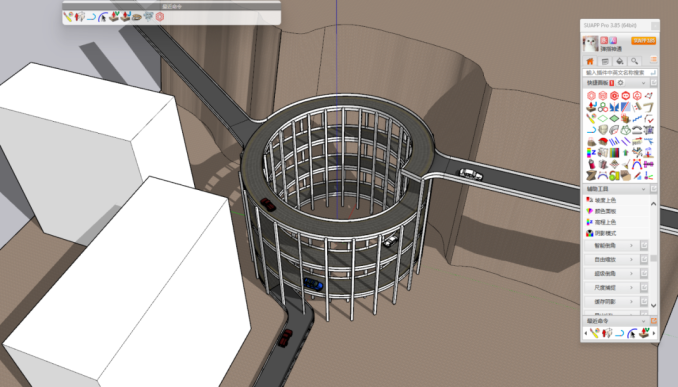The width and height of the screenshot is (678, 387).
Task: Collapse the recent commands section chevron
Action: (x=643, y=321)
